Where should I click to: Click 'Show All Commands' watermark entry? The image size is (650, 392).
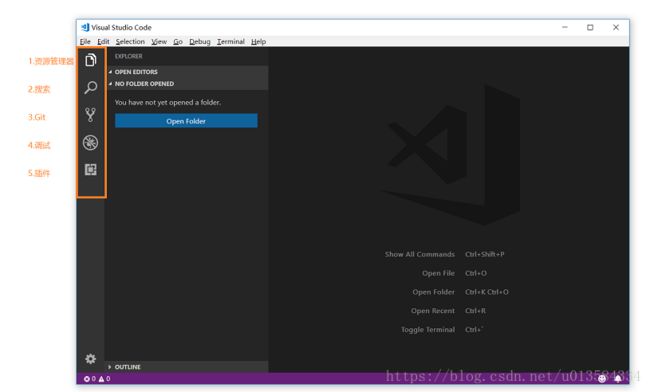pyautogui.click(x=420, y=254)
